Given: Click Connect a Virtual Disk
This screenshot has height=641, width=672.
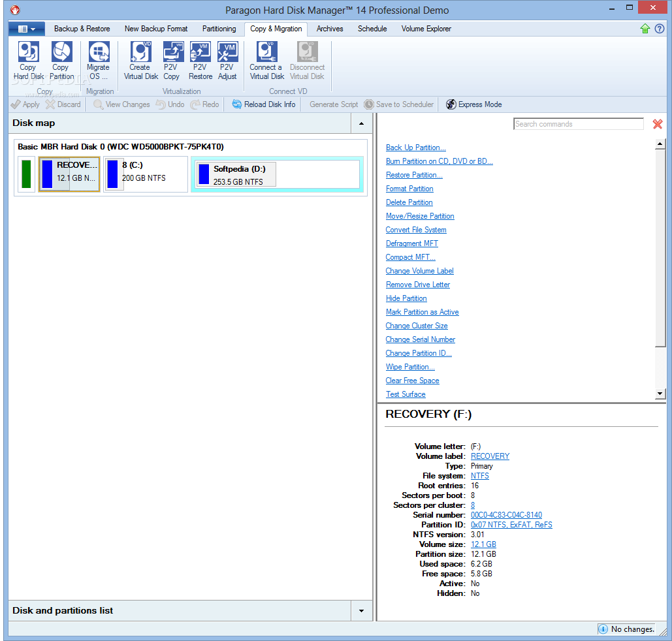Looking at the screenshot, I should (x=266, y=61).
